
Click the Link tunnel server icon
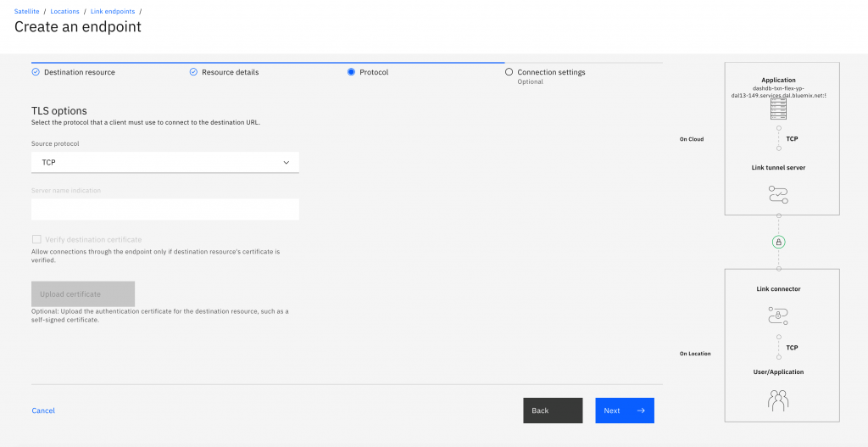click(778, 194)
